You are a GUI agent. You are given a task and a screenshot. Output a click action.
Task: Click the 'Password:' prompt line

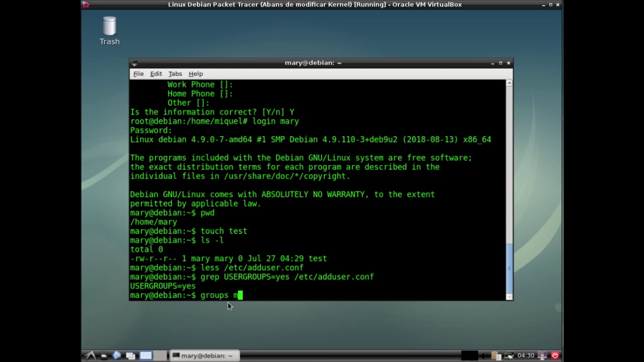(151, 130)
